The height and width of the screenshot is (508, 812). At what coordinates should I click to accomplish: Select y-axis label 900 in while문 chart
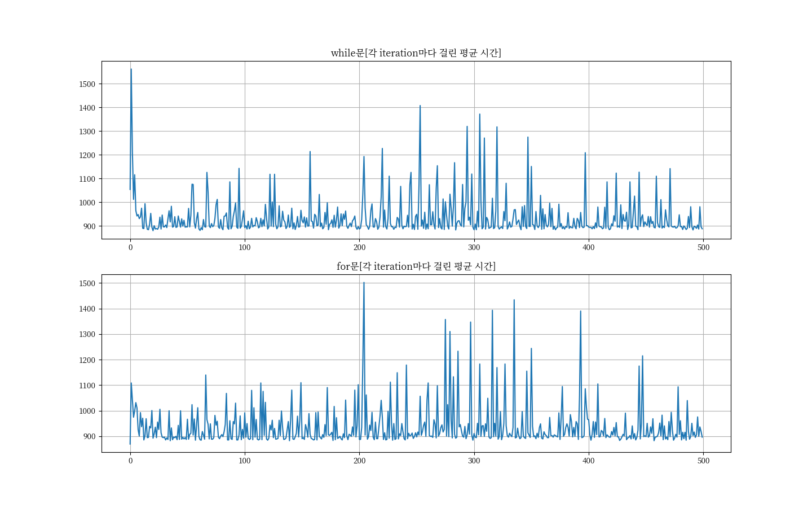click(x=89, y=226)
